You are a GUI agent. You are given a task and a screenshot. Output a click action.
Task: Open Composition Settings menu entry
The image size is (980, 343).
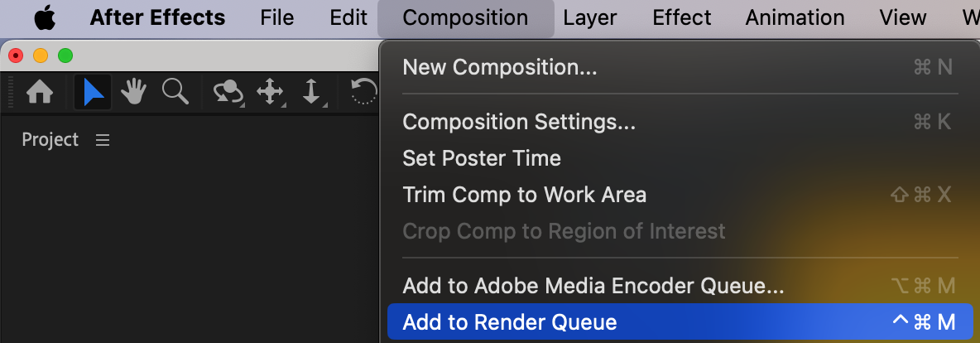pyautogui.click(x=519, y=122)
